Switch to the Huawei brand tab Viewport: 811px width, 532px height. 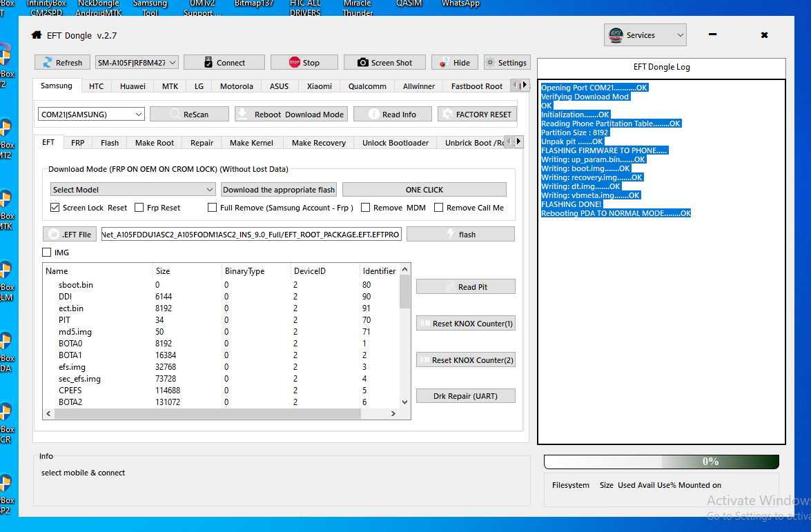[x=133, y=86]
